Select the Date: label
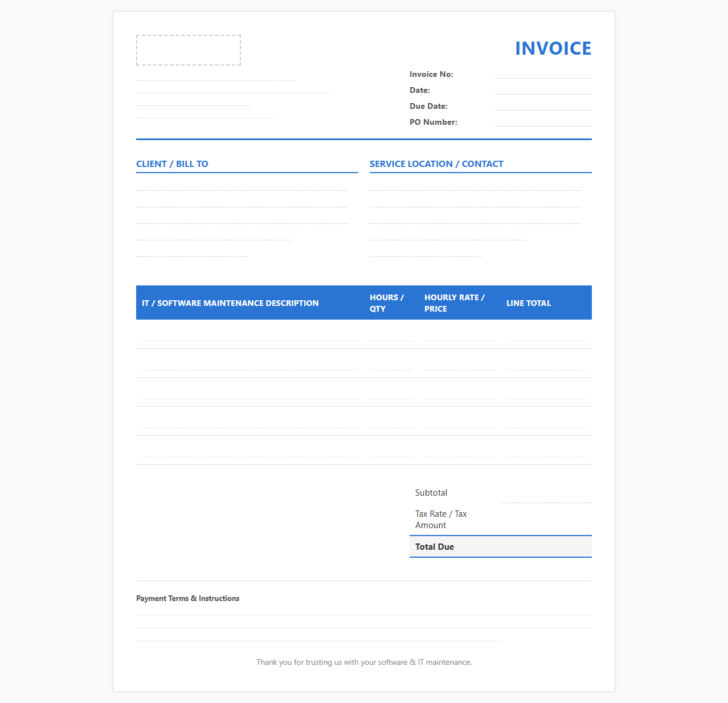The image size is (728, 703). (x=420, y=90)
